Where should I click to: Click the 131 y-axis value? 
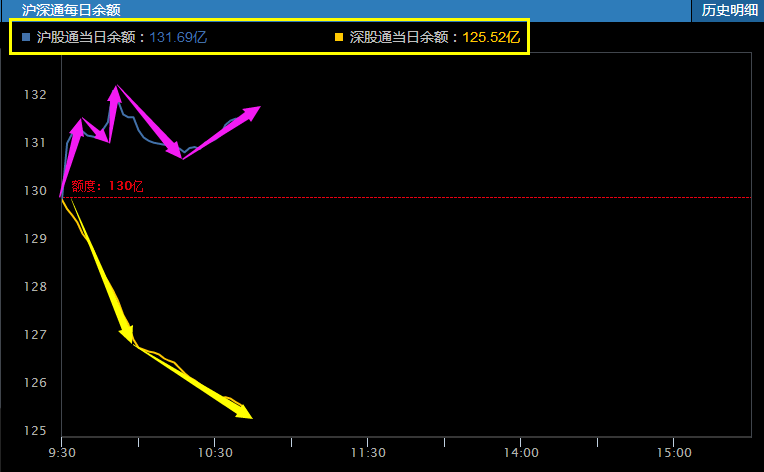pos(35,143)
